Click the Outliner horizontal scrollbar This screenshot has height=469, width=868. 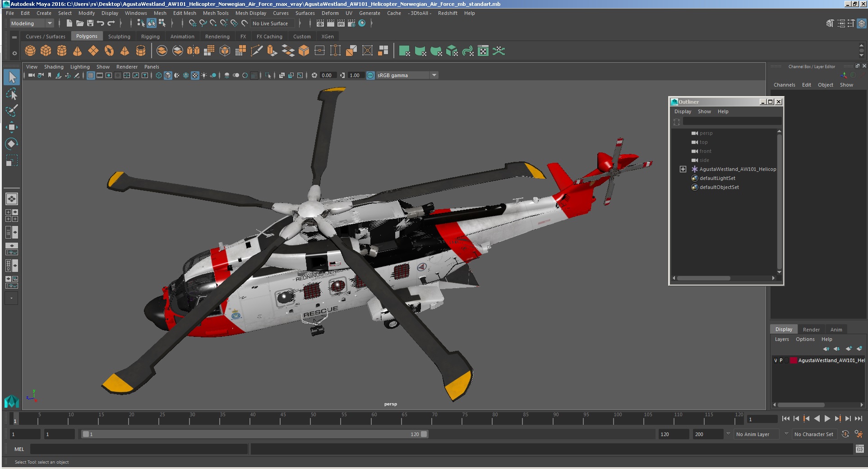[703, 278]
